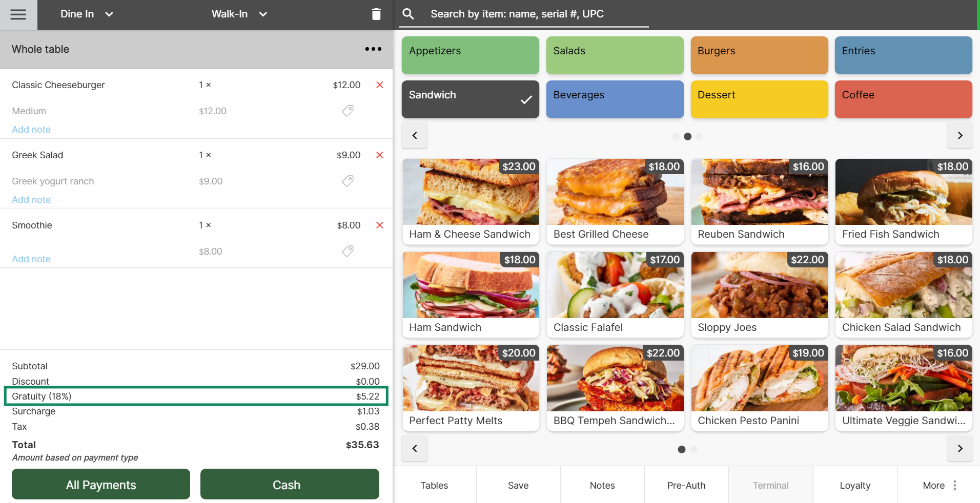Add Reuben Sandwich to the order

click(x=759, y=201)
